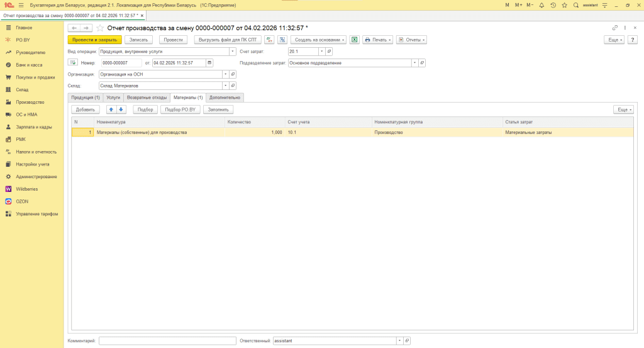Click the Добавить button
Viewport: 644px width, 348px height.
(86, 109)
